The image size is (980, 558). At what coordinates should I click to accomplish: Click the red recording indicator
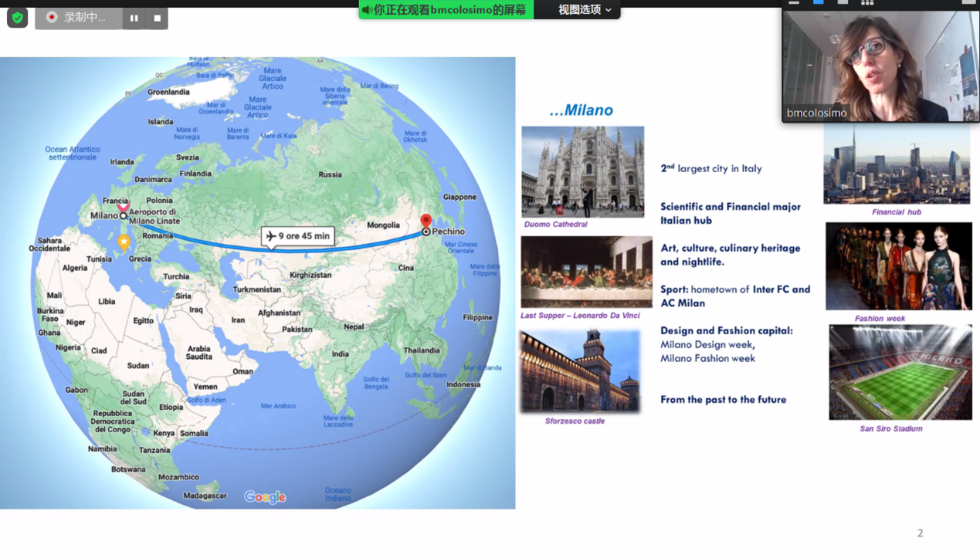[x=53, y=17]
